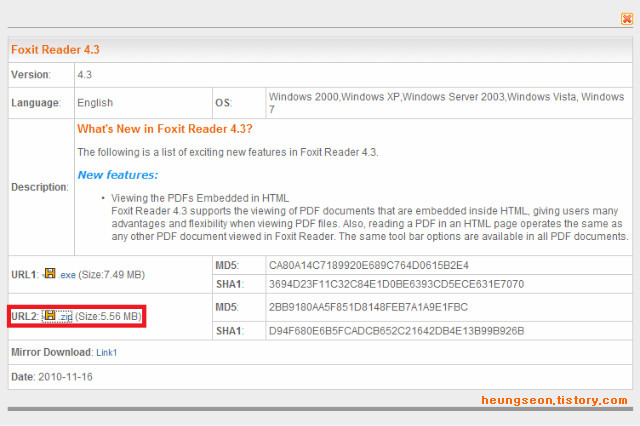Click the sentence introducing the new features list
The width and height of the screenshot is (640, 426).
(228, 152)
